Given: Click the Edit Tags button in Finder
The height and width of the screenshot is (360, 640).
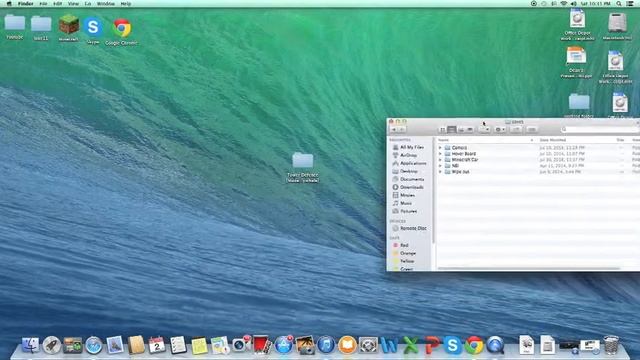Looking at the screenshot, I should click(x=531, y=129).
